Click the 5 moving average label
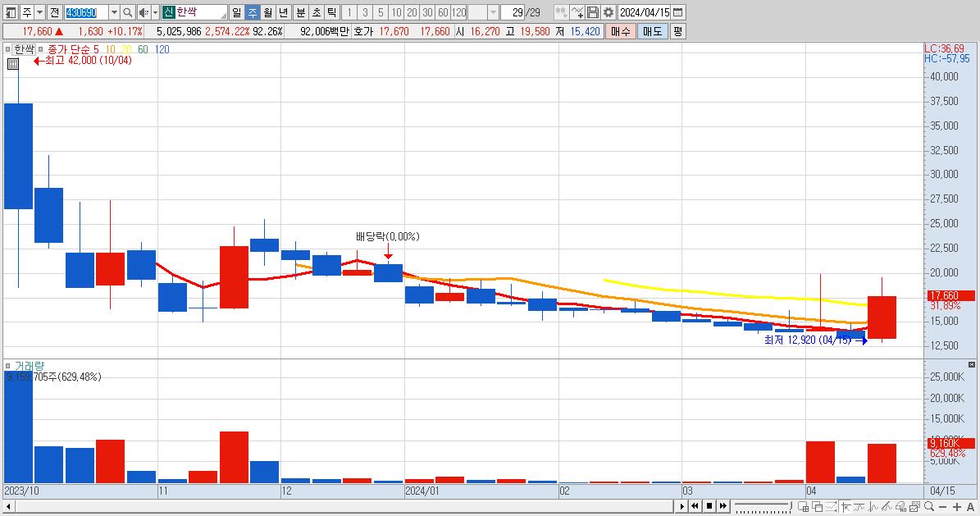 point(96,49)
